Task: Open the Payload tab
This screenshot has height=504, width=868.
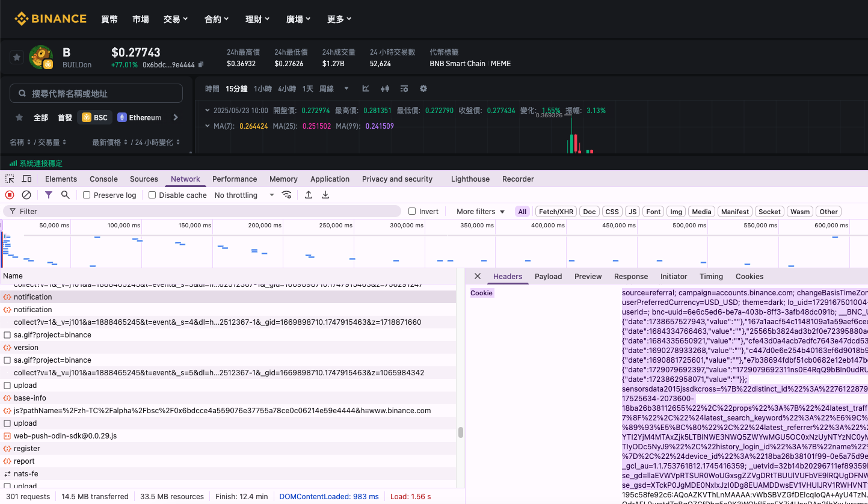Action: tap(548, 276)
